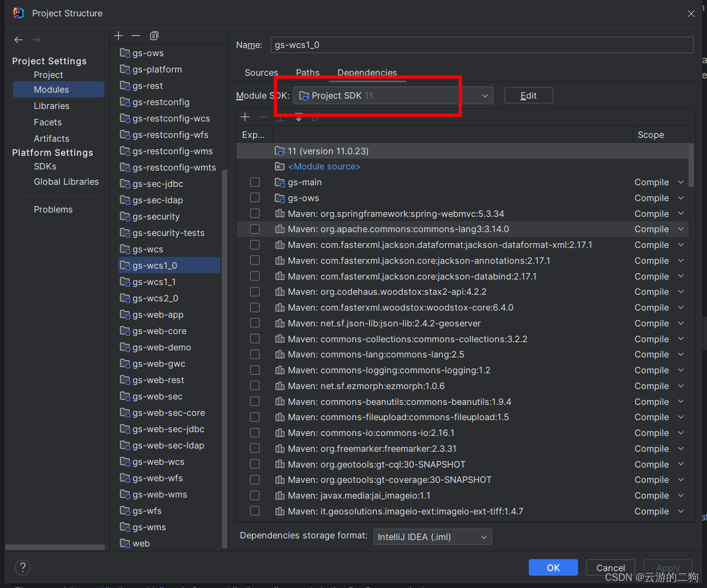Screen dimensions: 707x588
Task: Click the left panel horizontal scrollbar
Action: pos(55,547)
